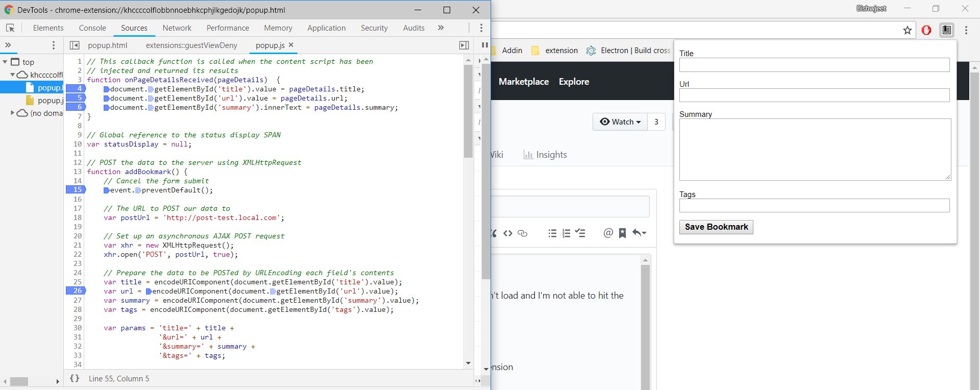Open navigator pane options menu
The image size is (980, 390).
click(x=54, y=45)
